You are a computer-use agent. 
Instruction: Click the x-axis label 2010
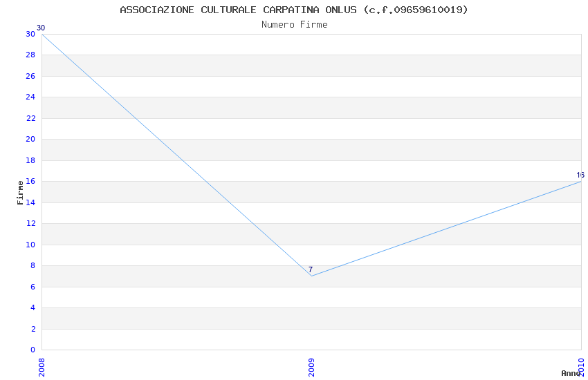(x=581, y=368)
